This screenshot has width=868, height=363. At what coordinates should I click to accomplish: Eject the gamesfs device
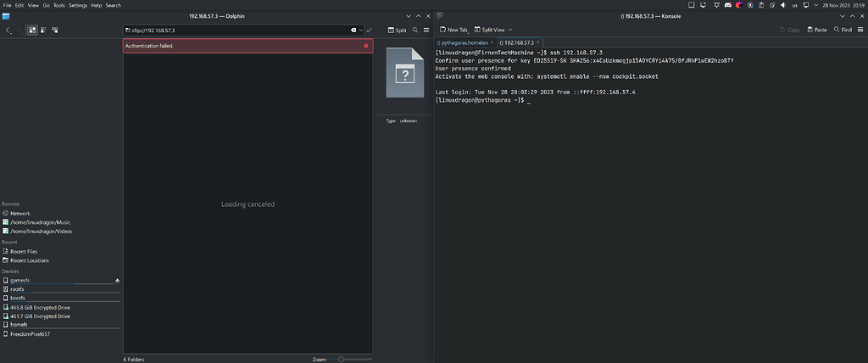pyautogui.click(x=118, y=279)
